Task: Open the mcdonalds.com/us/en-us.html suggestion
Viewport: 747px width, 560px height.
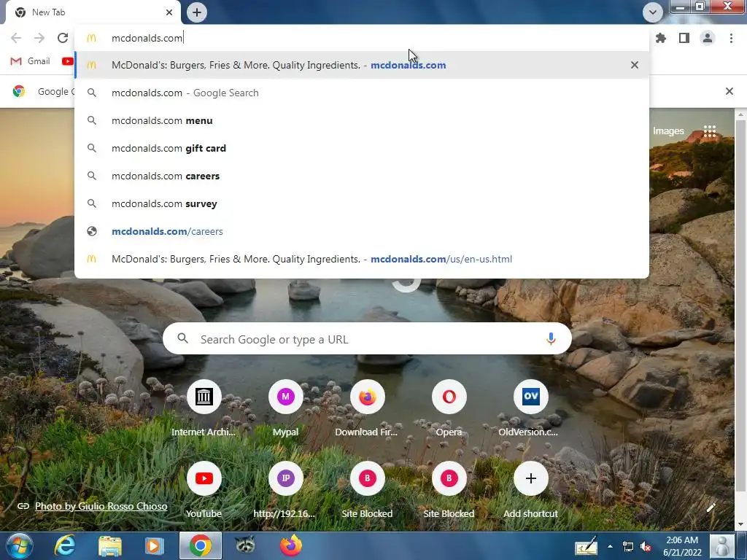Action: click(362, 259)
